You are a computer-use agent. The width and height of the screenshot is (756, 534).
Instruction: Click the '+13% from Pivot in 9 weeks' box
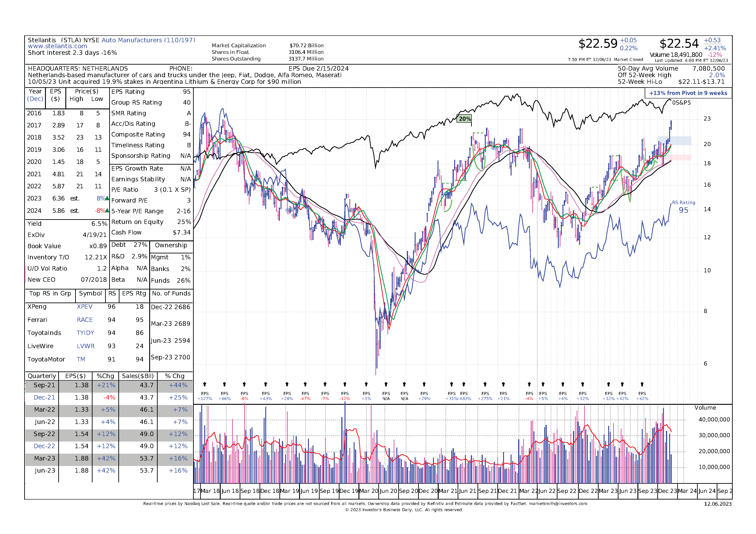pos(688,93)
